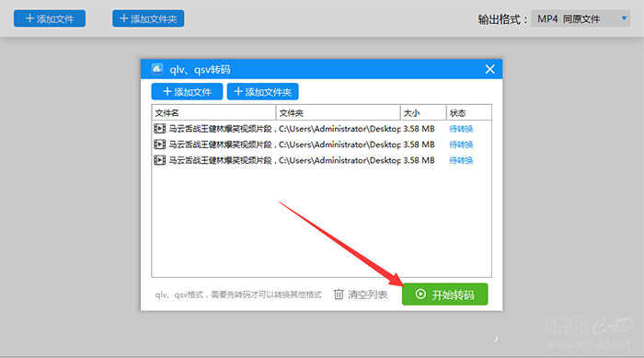Click the second row's file name 马云舌战王健林爆笑视频片段
The image size is (644, 358).
coord(220,144)
